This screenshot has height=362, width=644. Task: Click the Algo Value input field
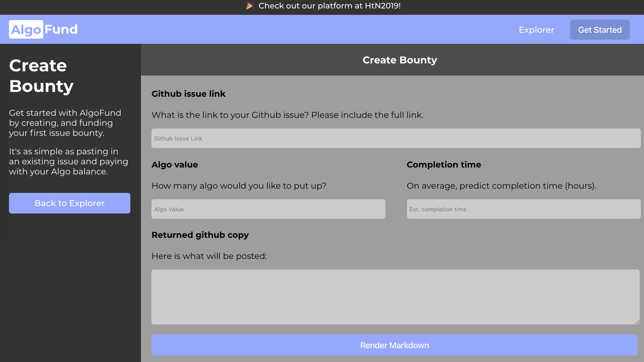(x=268, y=209)
